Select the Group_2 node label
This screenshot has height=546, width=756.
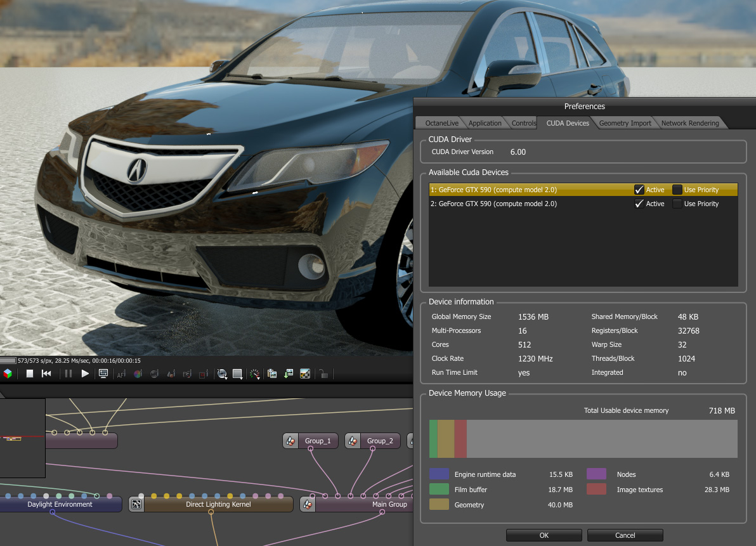[380, 441]
